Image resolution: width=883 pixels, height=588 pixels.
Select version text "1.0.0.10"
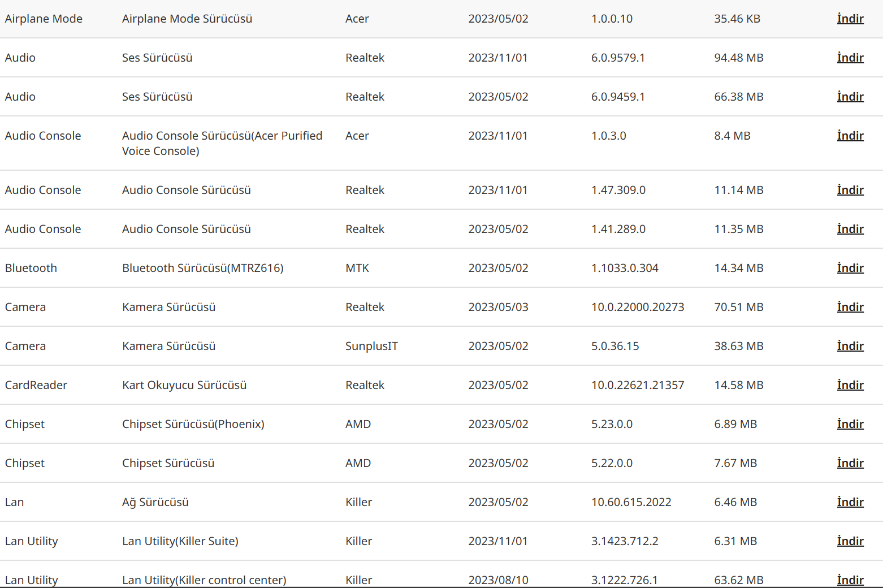click(612, 19)
